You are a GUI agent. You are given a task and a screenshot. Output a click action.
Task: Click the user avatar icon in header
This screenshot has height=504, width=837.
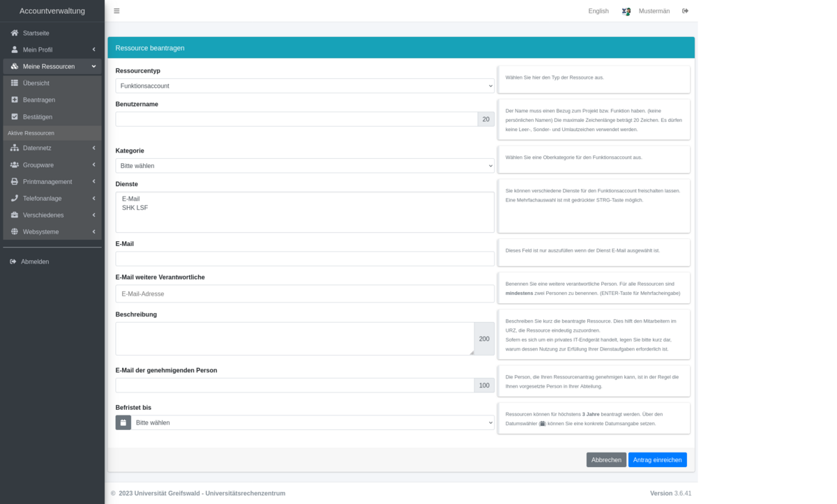[x=626, y=11]
